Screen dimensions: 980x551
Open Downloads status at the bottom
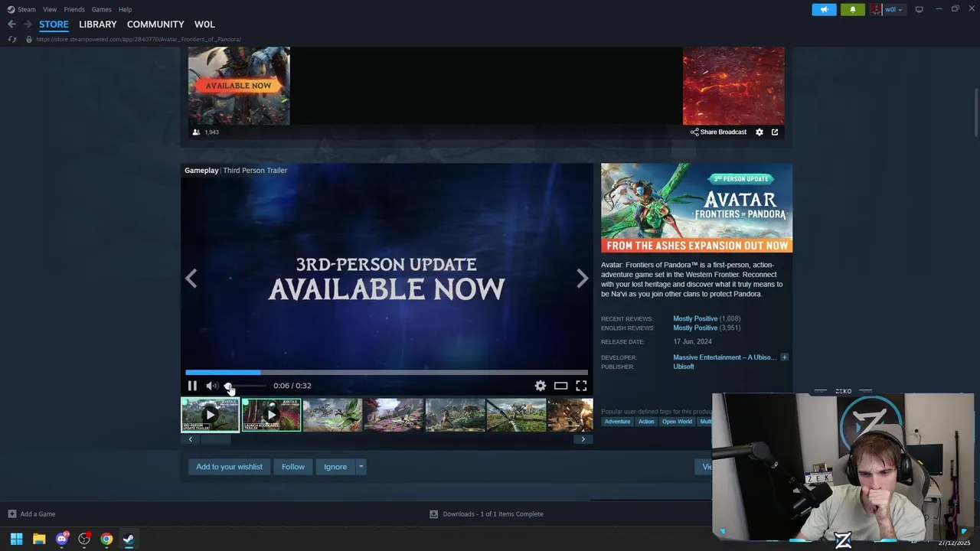pyautogui.click(x=486, y=514)
